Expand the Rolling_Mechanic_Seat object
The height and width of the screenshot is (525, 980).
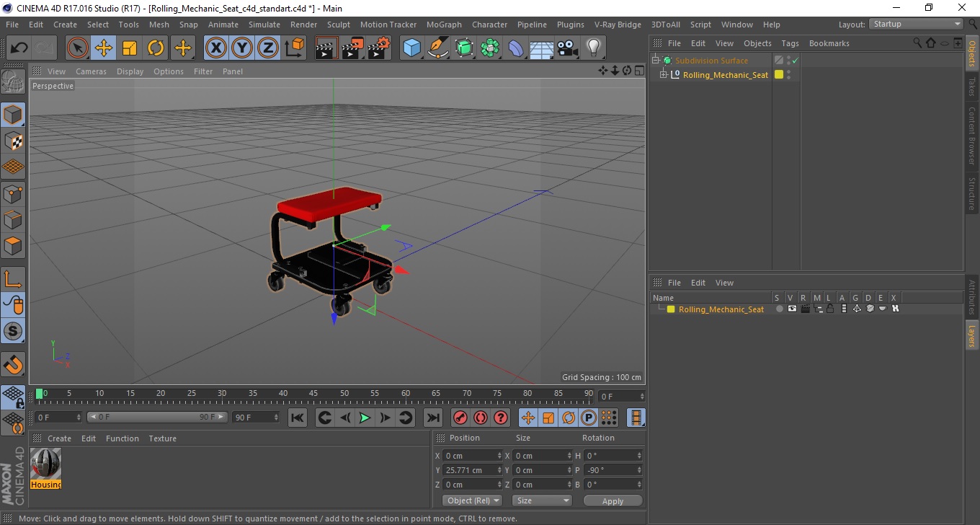click(664, 74)
